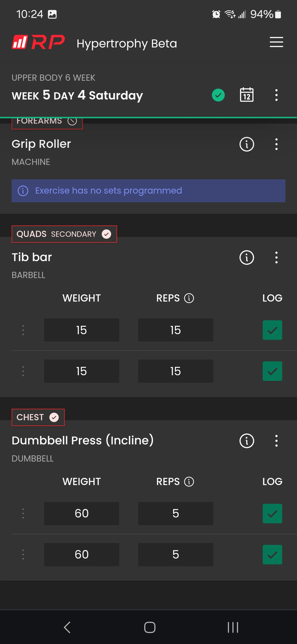Open Grip Roller exercise options menu
This screenshot has width=297, height=644.
click(x=276, y=144)
